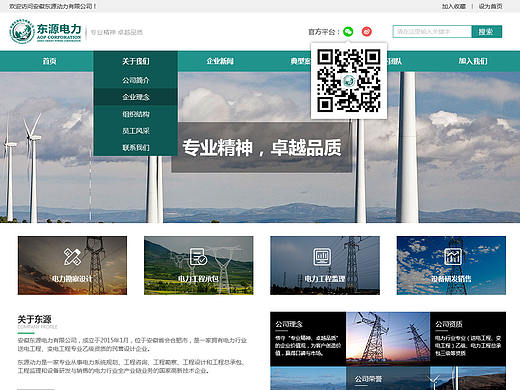The image size is (520, 390).
Task: Click the chart icon for 设备研发销售
Action: [x=453, y=257]
